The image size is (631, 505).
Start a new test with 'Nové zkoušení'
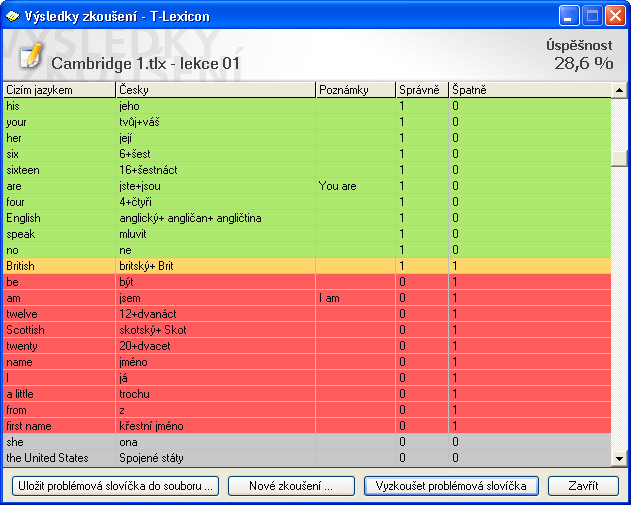coord(291,486)
